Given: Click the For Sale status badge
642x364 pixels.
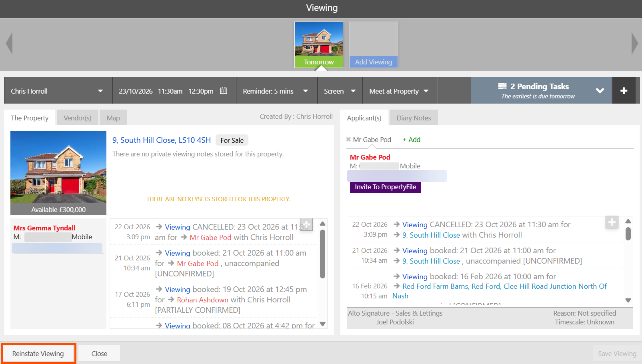Looking at the screenshot, I should pos(232,140).
